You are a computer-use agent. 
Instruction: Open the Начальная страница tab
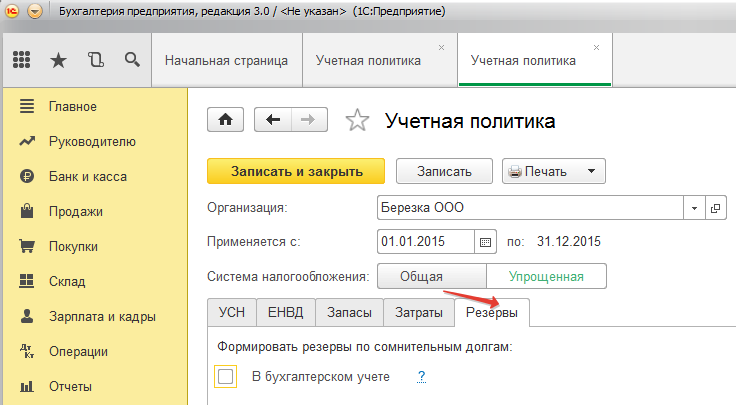coord(226,60)
